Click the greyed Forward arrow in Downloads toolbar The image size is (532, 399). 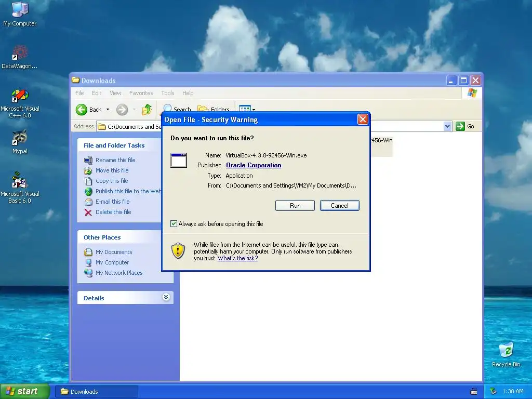pos(122,110)
